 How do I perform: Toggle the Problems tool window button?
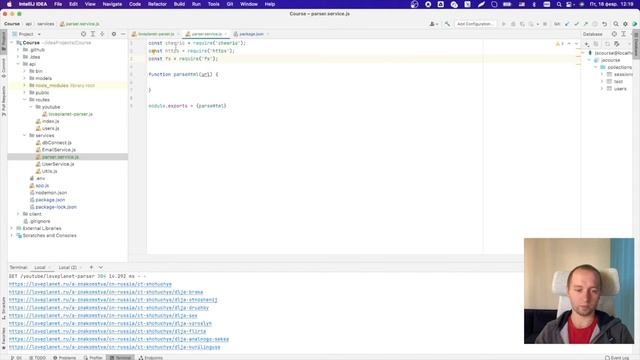[64, 358]
